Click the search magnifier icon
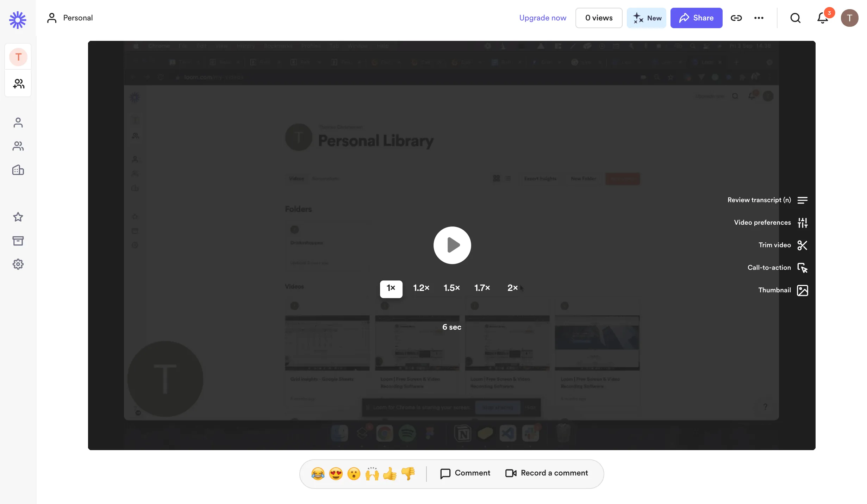The image size is (867, 504). click(796, 18)
